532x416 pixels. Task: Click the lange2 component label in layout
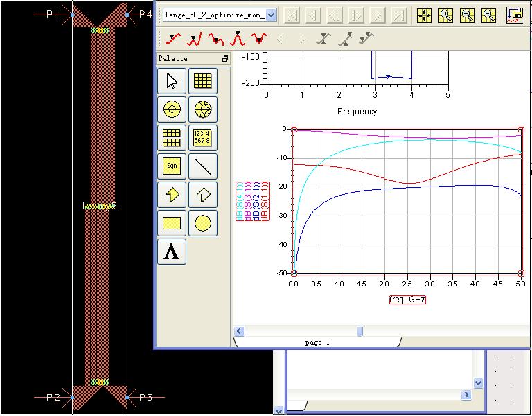[x=100, y=206]
